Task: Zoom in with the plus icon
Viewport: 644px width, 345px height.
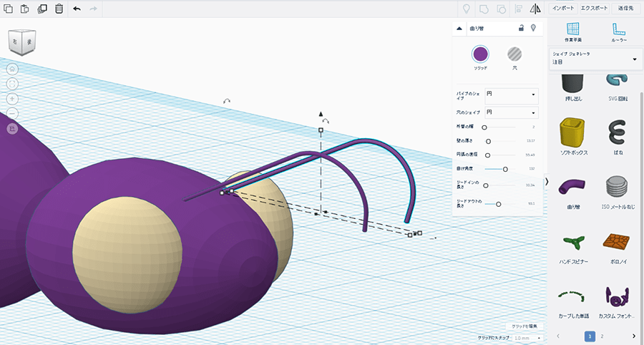Action: [x=12, y=99]
